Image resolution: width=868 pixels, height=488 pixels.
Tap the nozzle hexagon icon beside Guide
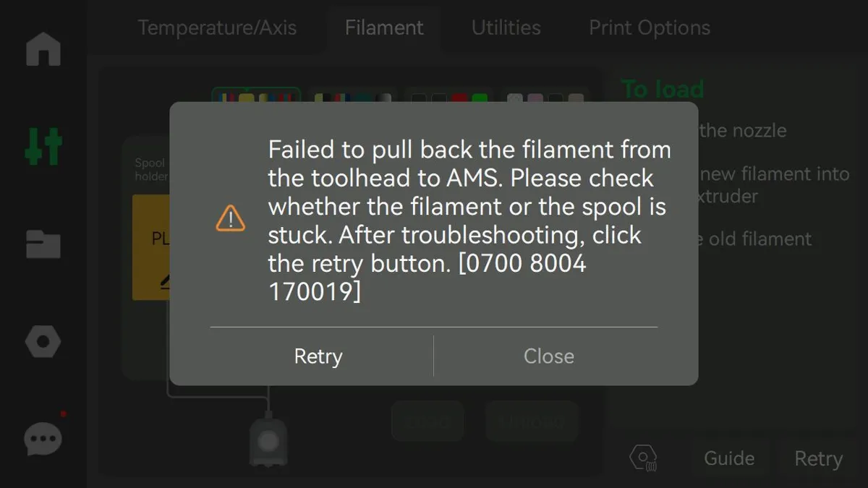(643, 458)
